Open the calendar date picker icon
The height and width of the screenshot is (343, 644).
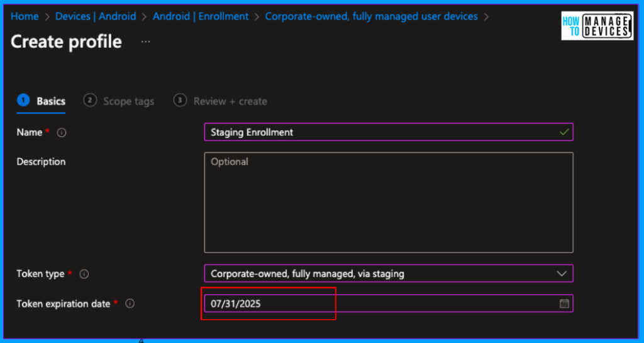[x=564, y=303]
